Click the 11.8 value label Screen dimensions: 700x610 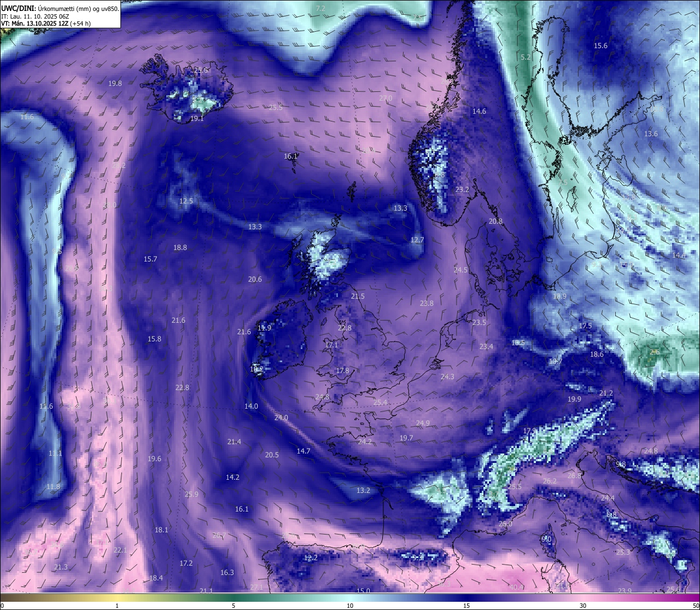click(x=53, y=486)
